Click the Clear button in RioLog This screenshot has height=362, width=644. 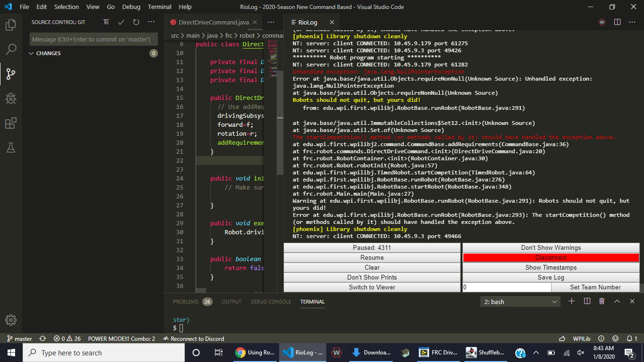(x=372, y=267)
